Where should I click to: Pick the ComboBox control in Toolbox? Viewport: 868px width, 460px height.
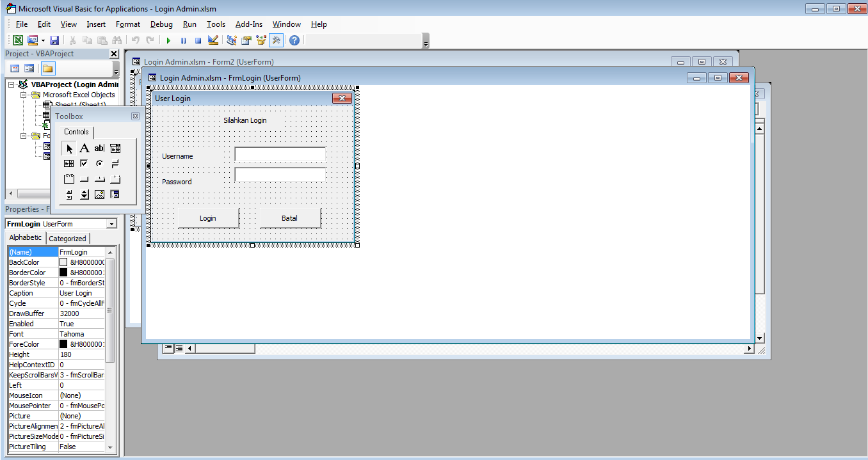115,148
